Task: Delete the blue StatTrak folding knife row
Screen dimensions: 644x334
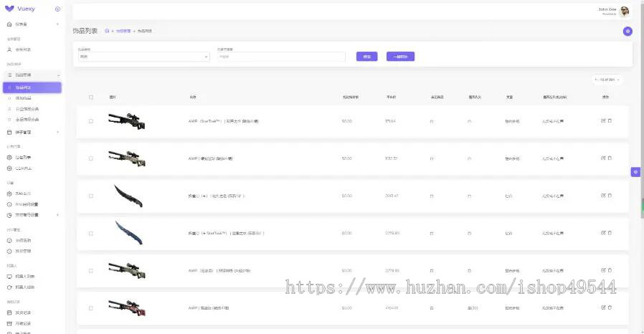Action: tap(610, 233)
